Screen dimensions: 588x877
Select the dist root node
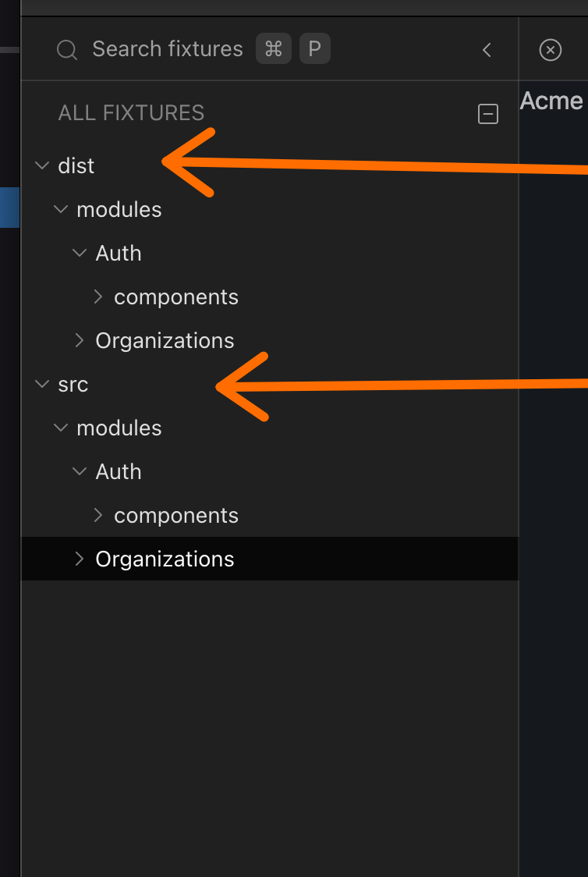76,165
